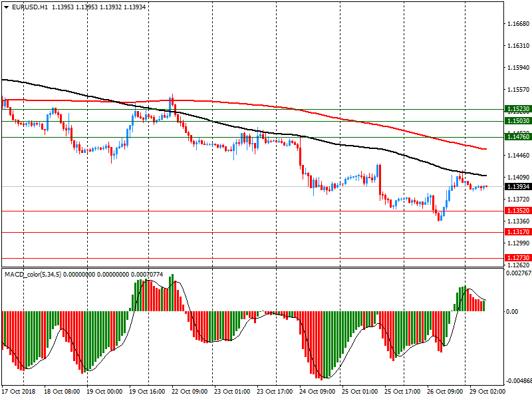Click the 1.13360 price axis value

pos(519,221)
